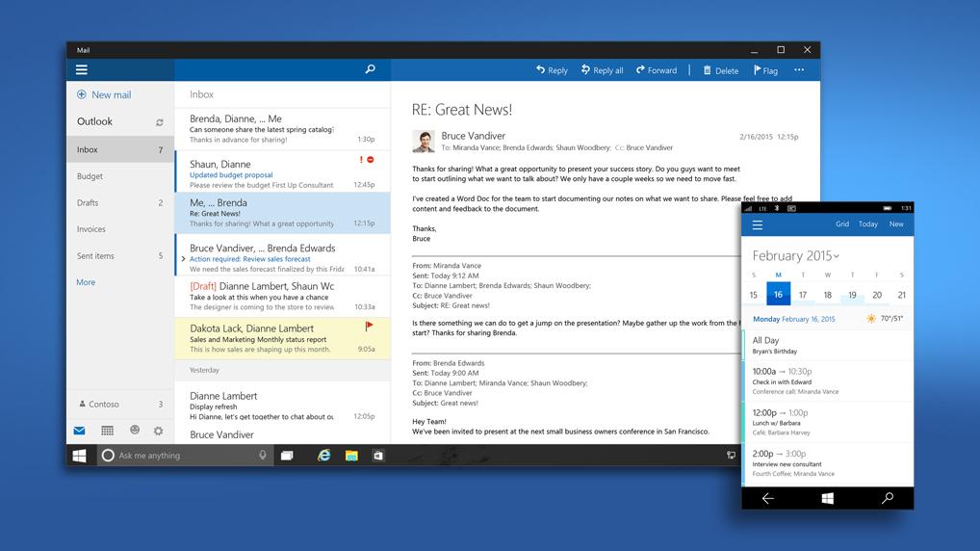
Task: Select the Inbox folder
Action: click(120, 149)
